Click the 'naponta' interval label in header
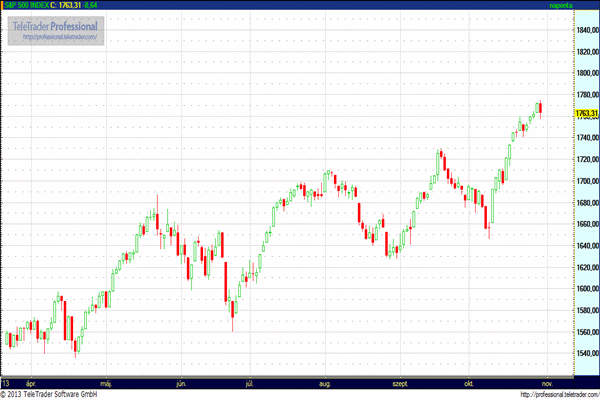The width and height of the screenshot is (600, 400). (x=561, y=5)
